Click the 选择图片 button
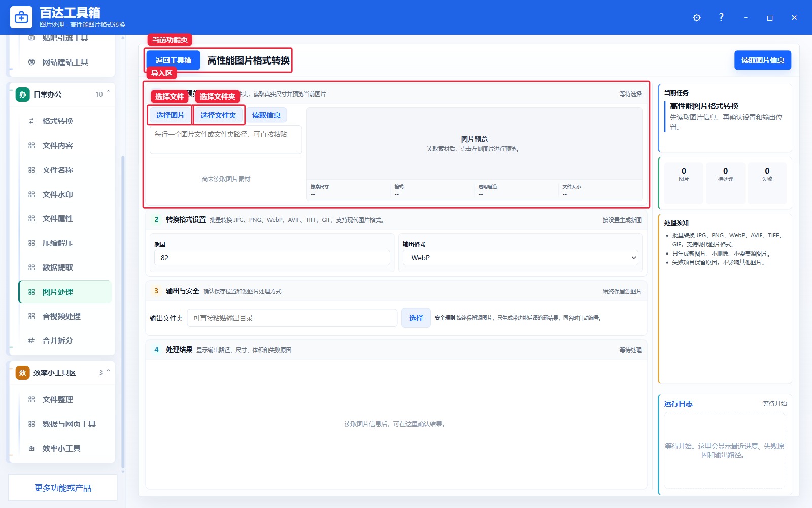Screen dimensions: 812x508 pos(171,115)
